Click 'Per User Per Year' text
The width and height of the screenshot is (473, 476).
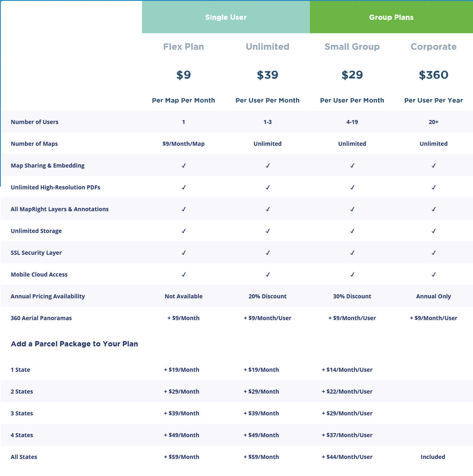pyautogui.click(x=434, y=100)
